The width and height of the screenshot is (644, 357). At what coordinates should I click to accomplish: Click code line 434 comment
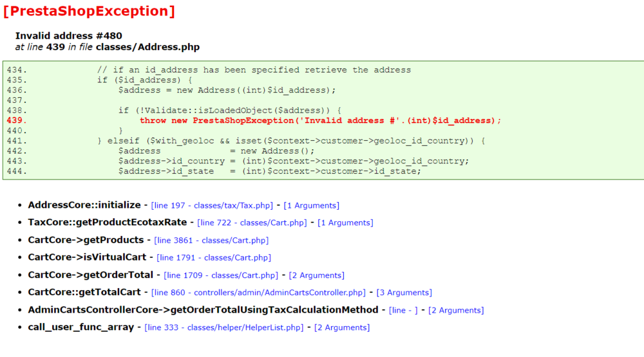[x=254, y=69]
